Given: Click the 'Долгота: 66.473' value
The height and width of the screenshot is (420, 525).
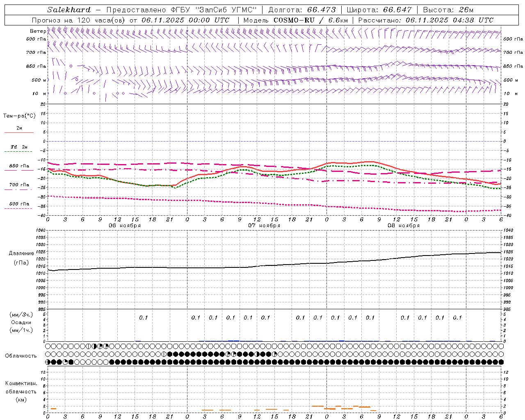Looking at the screenshot, I should click(x=302, y=10).
